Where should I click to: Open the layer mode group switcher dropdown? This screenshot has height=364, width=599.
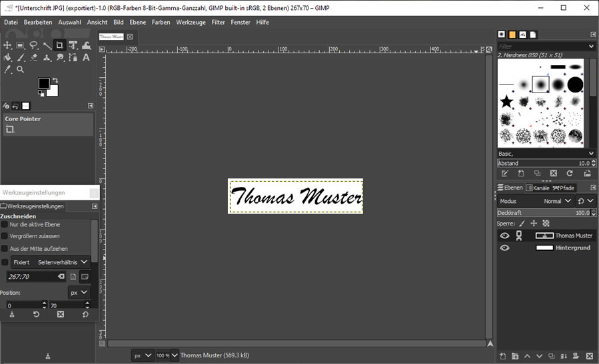(585, 201)
